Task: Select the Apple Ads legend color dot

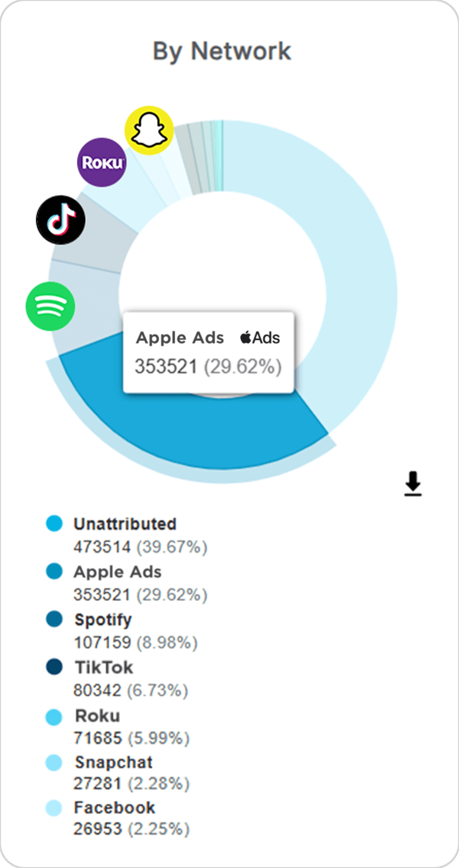Action: pyautogui.click(x=54, y=571)
